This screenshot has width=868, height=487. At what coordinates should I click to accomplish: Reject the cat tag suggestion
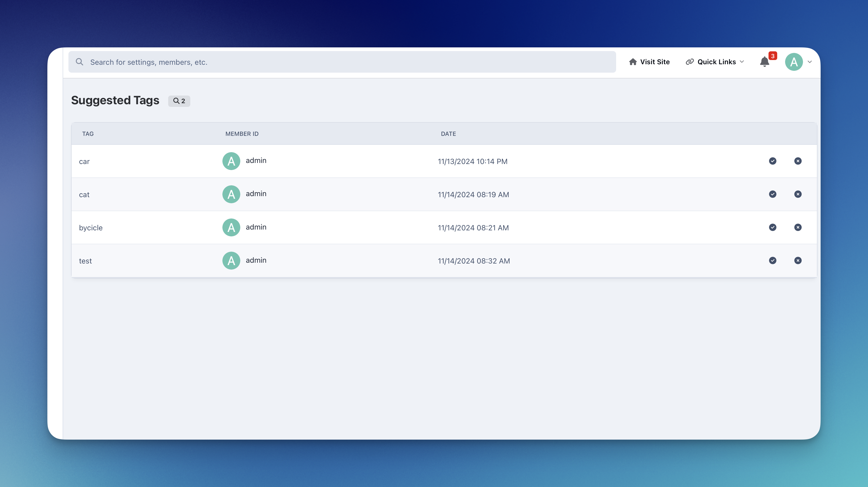798,194
